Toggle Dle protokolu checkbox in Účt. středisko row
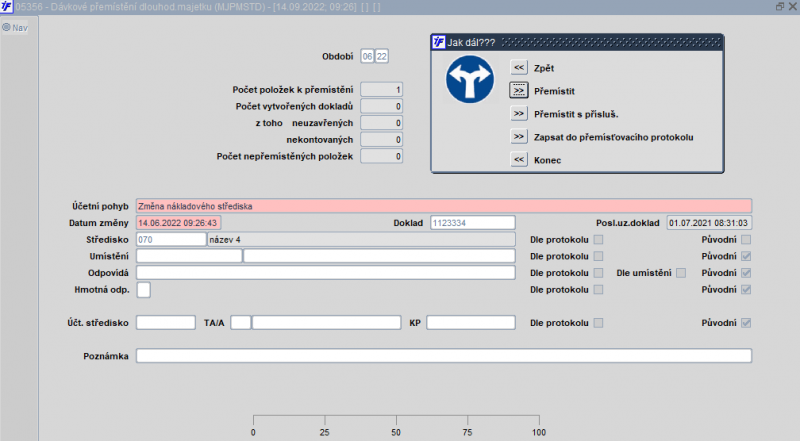 pyautogui.click(x=598, y=323)
